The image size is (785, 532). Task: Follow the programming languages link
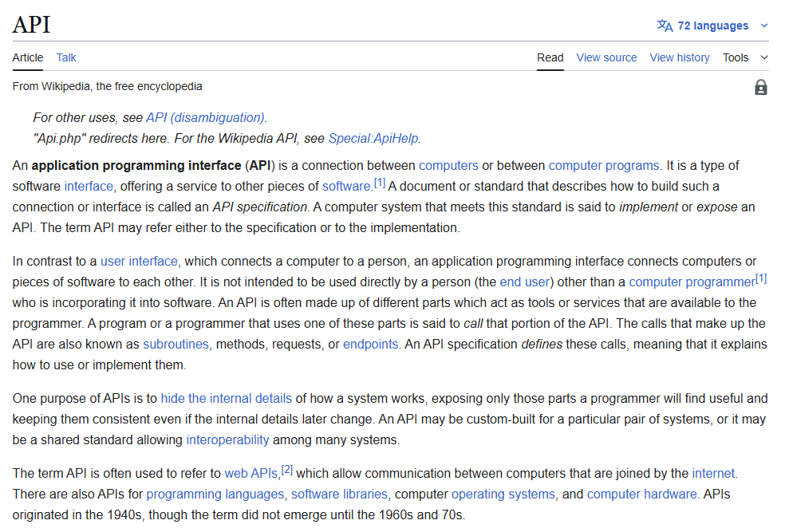[215, 494]
